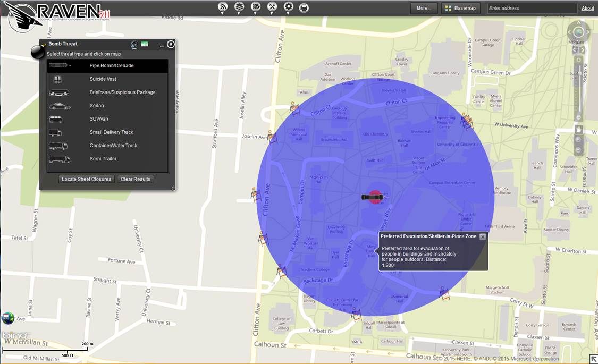Click the barricade icon near Backstage Dr label
The height and width of the screenshot is (364, 598).
pyautogui.click(x=281, y=271)
